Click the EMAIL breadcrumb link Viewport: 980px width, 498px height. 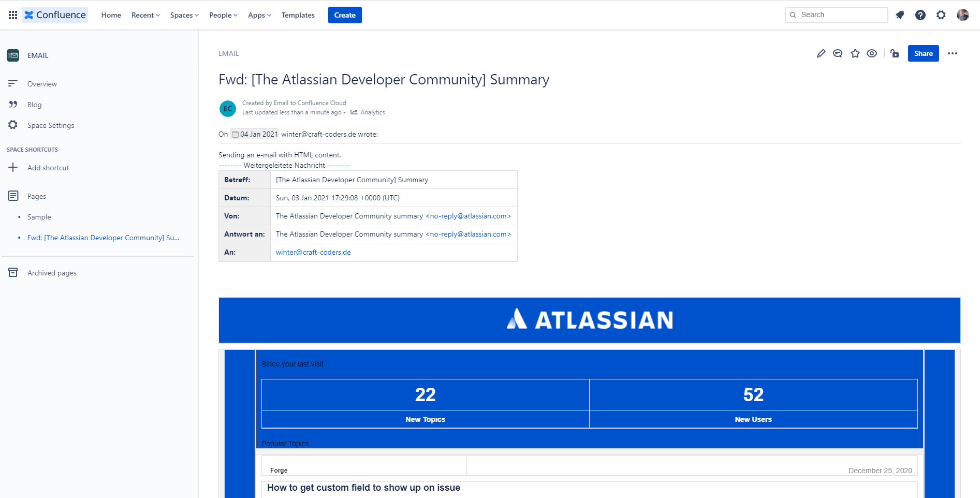pyautogui.click(x=228, y=53)
